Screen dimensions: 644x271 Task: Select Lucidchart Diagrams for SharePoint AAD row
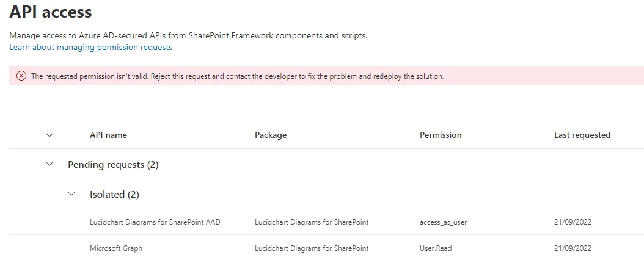(326, 222)
